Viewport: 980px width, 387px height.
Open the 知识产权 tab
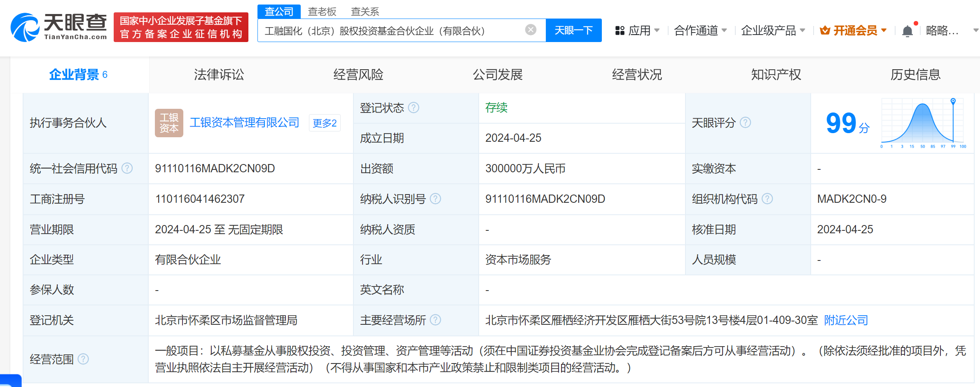click(776, 75)
